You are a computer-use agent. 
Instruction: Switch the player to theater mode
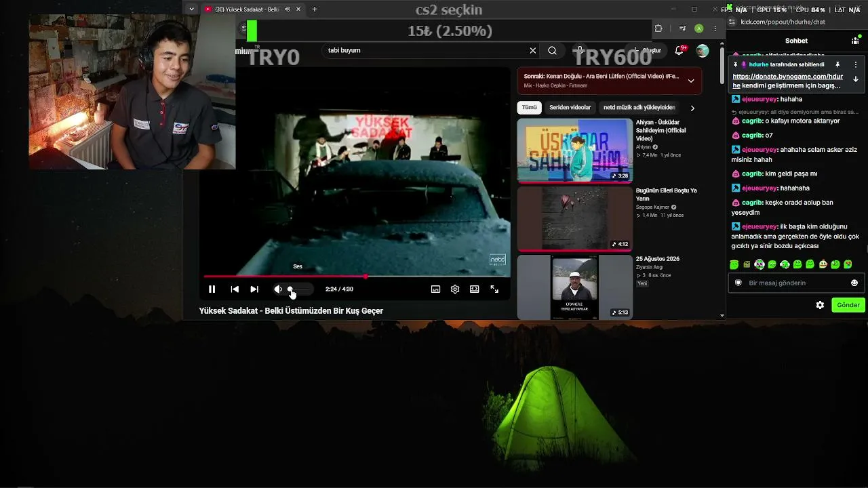(x=475, y=289)
